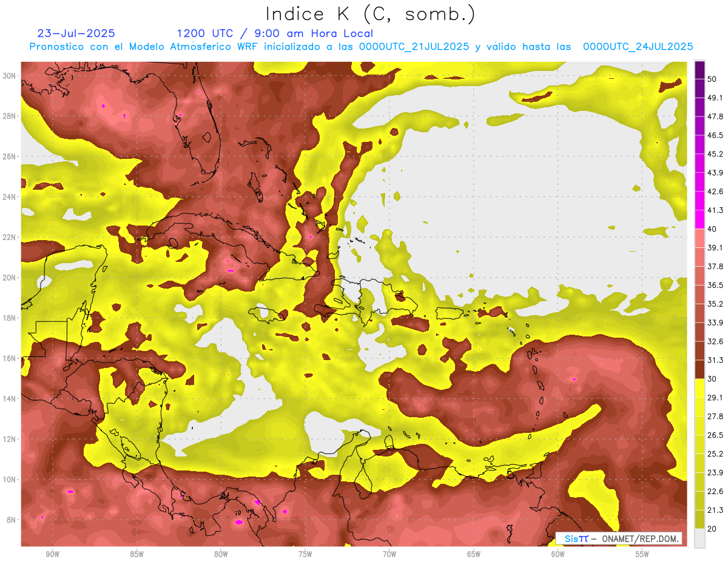This screenshot has width=728, height=562.
Task: Click the latitude label "18N"
Action: [9, 318]
